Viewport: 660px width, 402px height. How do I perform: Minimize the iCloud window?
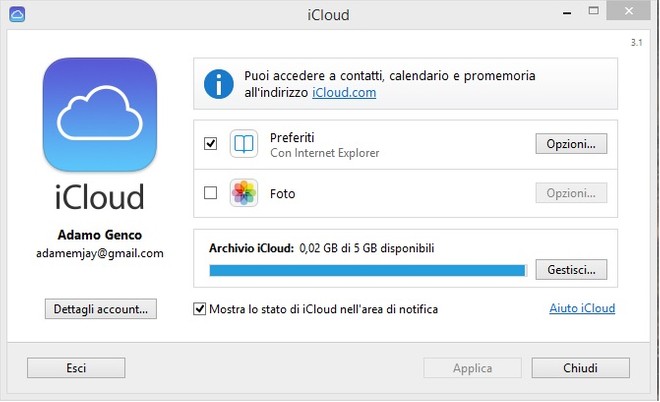click(x=567, y=13)
